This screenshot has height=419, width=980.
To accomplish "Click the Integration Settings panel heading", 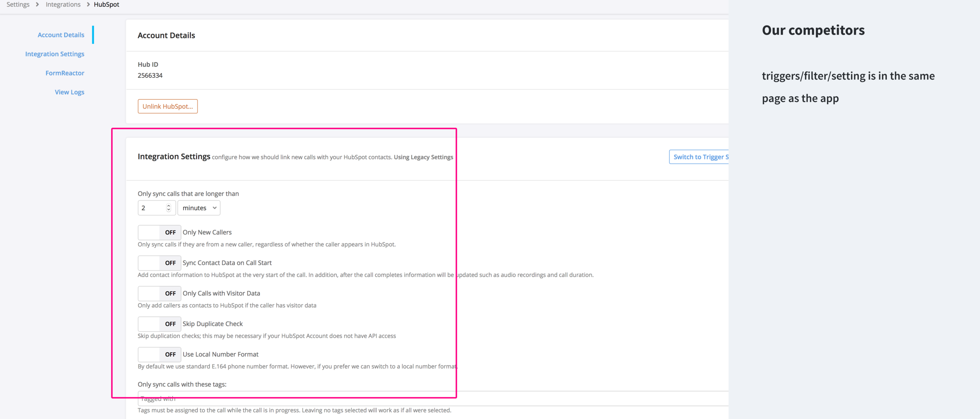I will 174,157.
